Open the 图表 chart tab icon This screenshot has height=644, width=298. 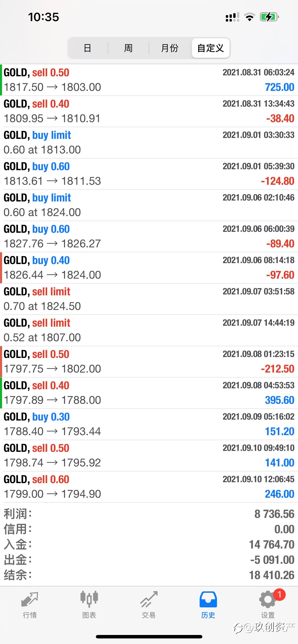pyautogui.click(x=89, y=599)
